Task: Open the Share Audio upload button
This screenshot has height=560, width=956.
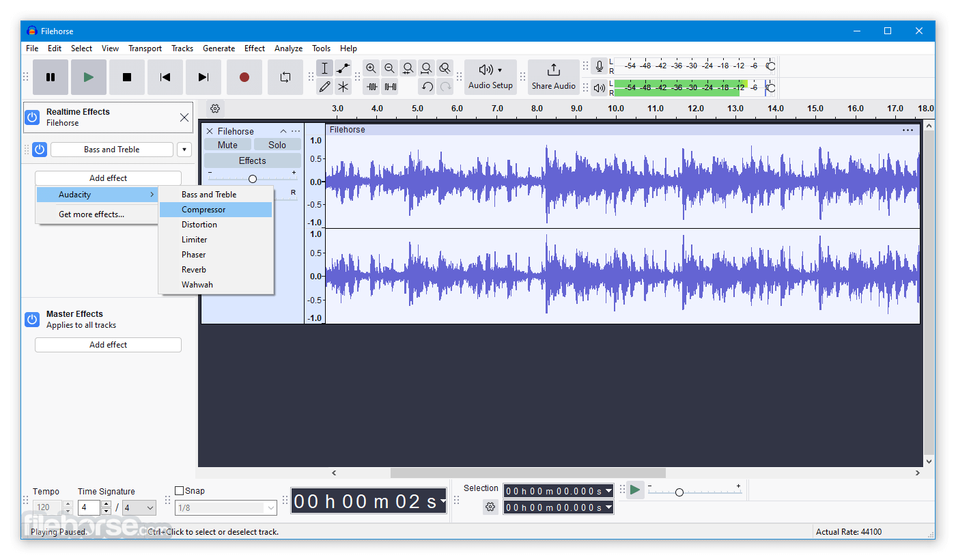Action: click(x=554, y=77)
